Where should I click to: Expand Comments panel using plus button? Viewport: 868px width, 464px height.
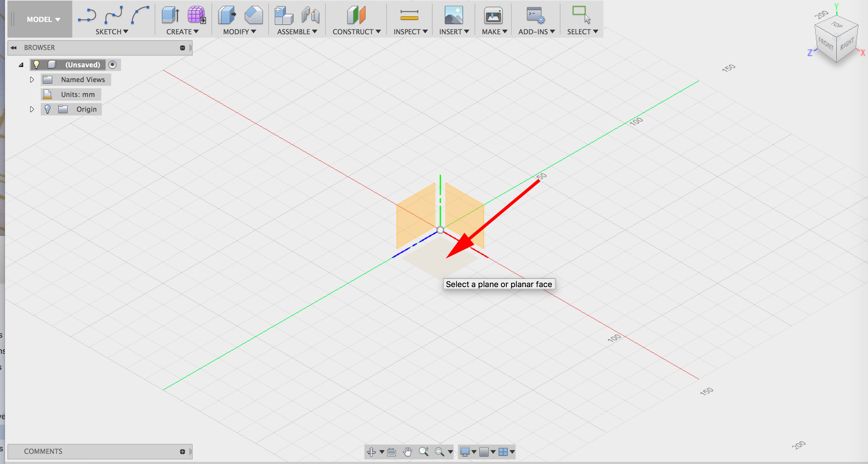[182, 452]
